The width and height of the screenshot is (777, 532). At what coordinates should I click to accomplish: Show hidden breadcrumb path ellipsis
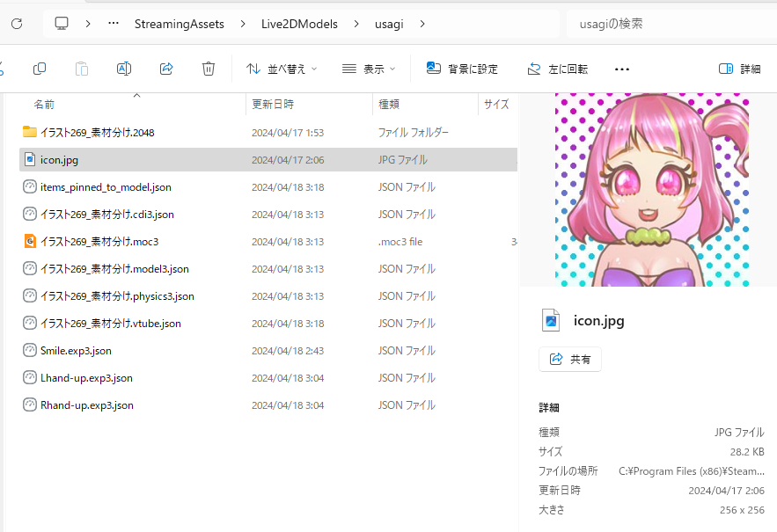[x=113, y=24]
